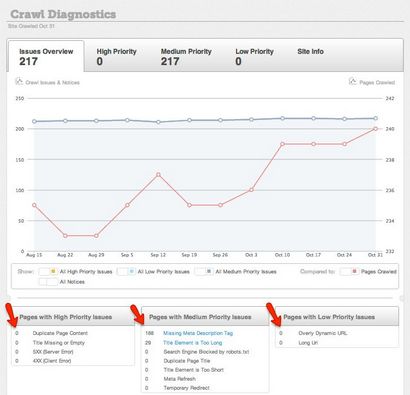410x395 pixels.
Task: Open the Low Priority tab
Action: 254,56
